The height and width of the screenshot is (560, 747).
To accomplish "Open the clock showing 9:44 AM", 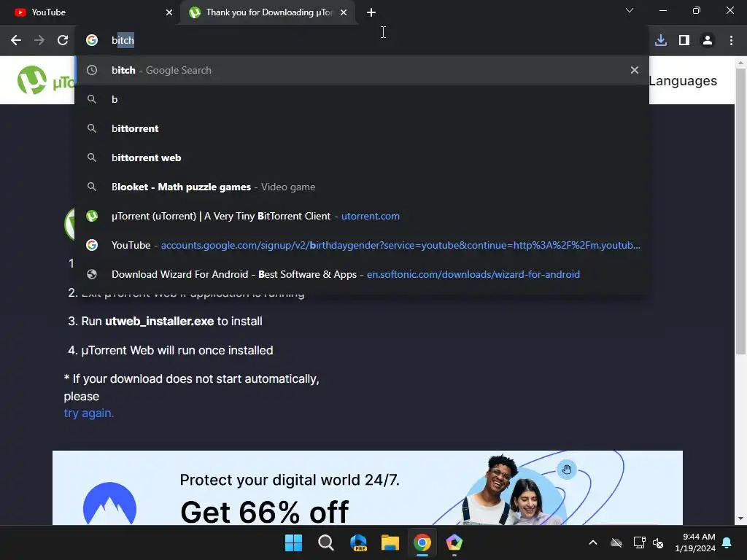I will (x=695, y=542).
